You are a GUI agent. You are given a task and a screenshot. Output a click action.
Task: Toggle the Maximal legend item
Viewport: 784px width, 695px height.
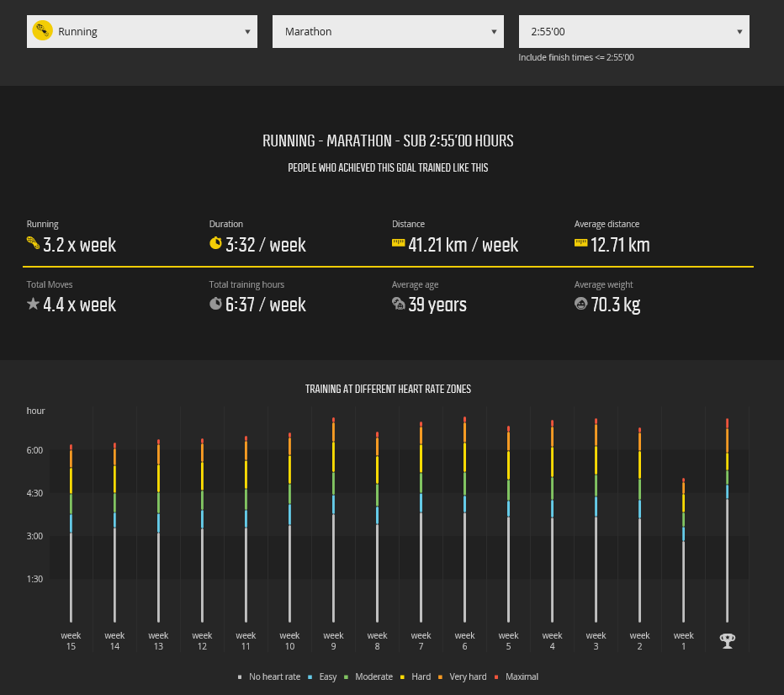[x=516, y=676]
